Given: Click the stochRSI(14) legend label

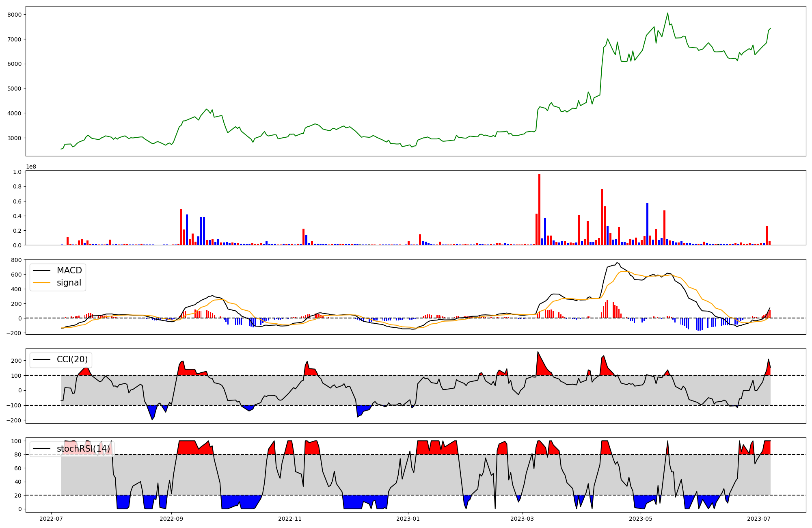Looking at the screenshot, I should coord(83,449).
